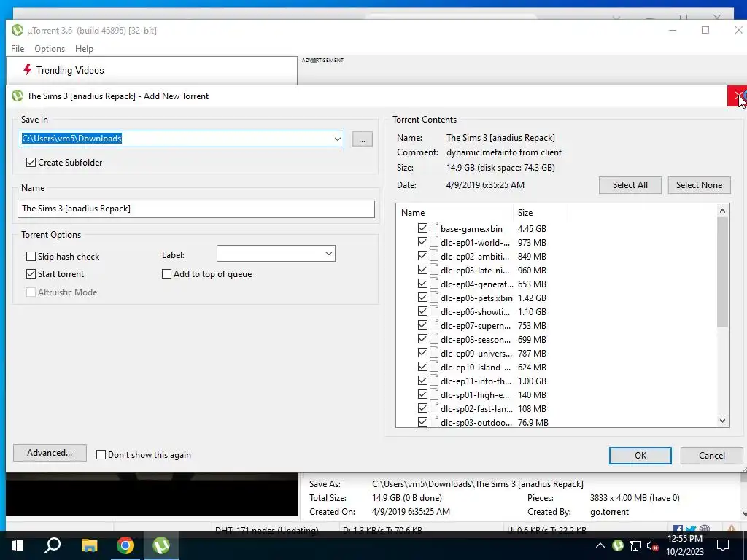Toggle Create Subfolder checkbox
747x560 pixels.
pos(31,163)
